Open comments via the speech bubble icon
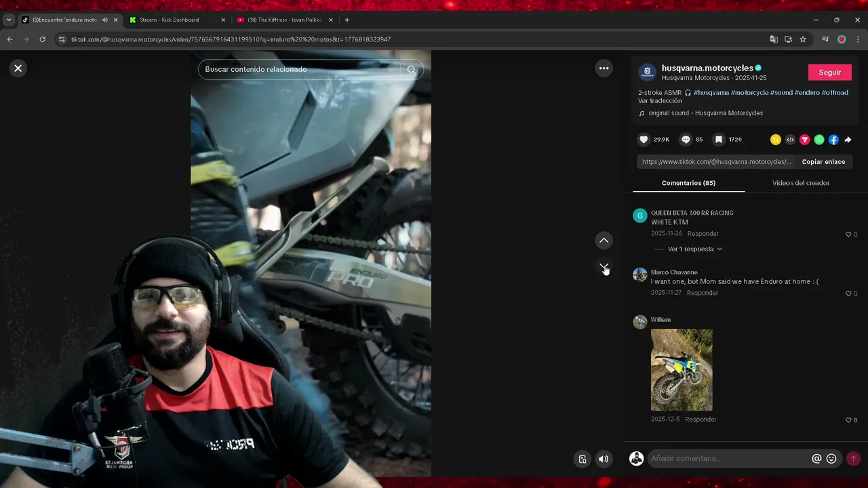Viewport: 868px width, 488px height. point(686,140)
